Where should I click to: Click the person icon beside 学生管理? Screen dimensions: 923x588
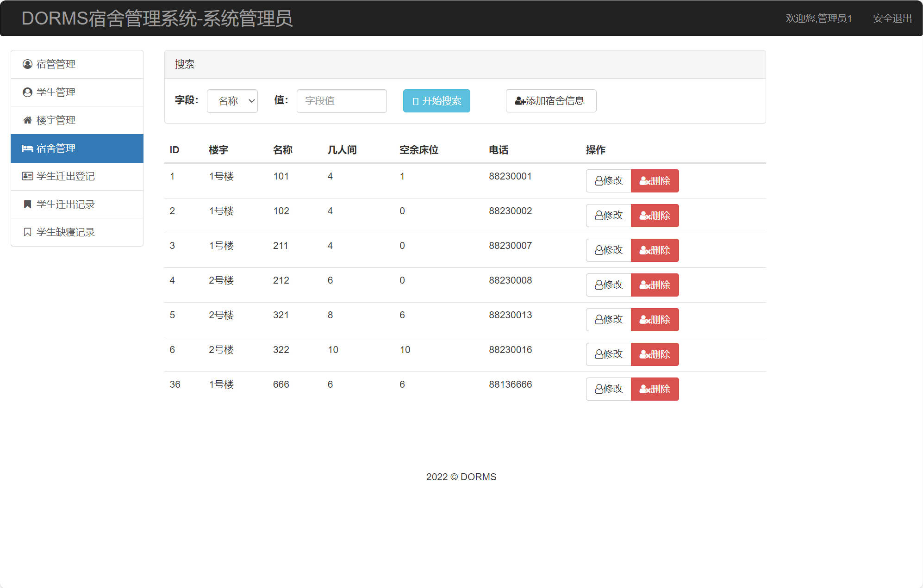[27, 93]
